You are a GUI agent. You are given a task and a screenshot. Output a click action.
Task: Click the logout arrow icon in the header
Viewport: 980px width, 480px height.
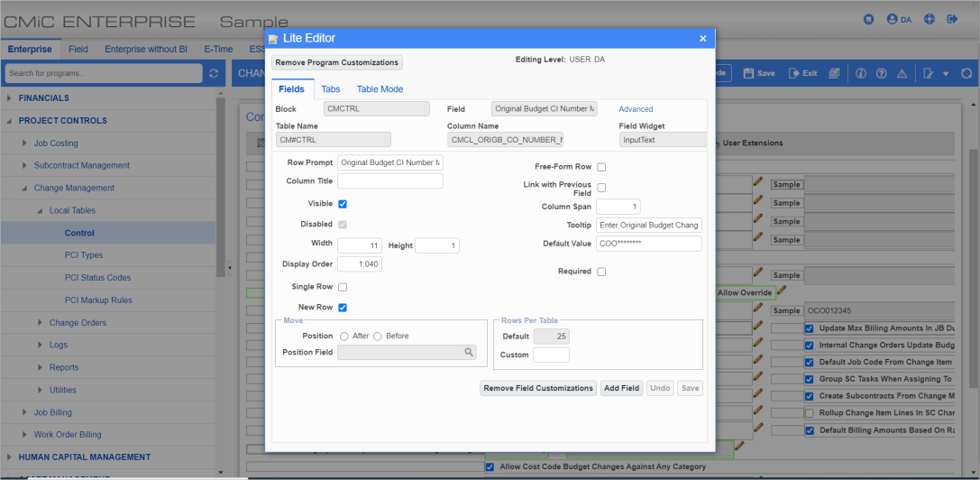pos(952,20)
